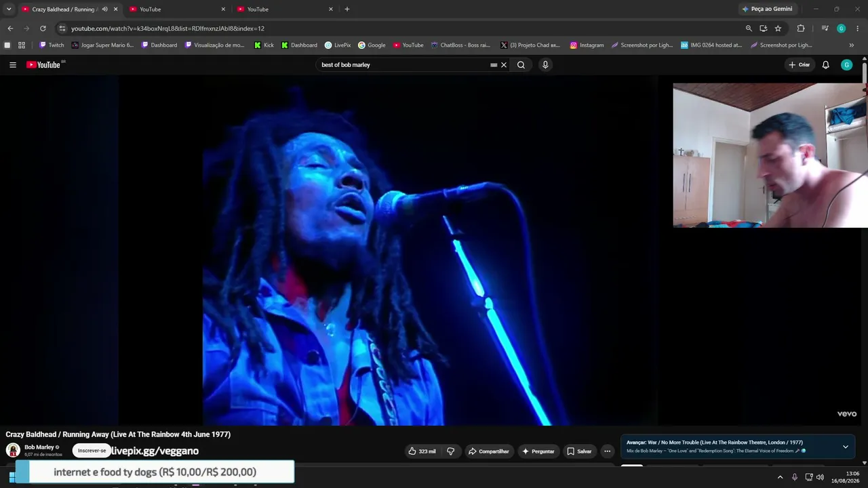Mute the Crazy Baldhead tab audio
Image resolution: width=868 pixels, height=488 pixels.
[104, 9]
